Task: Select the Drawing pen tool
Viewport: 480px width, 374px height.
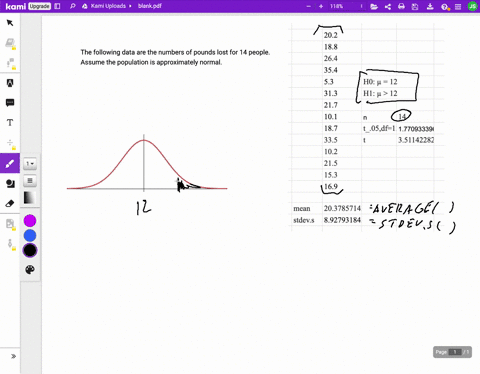Action: pyautogui.click(x=10, y=163)
